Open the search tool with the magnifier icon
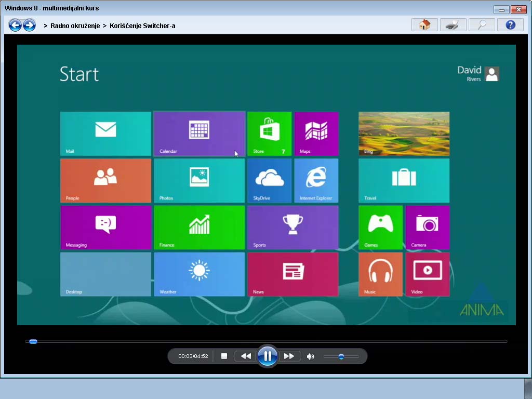 click(x=481, y=24)
